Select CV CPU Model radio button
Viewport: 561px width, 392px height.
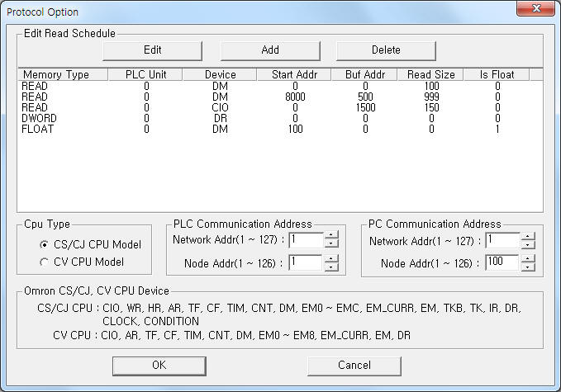point(44,262)
